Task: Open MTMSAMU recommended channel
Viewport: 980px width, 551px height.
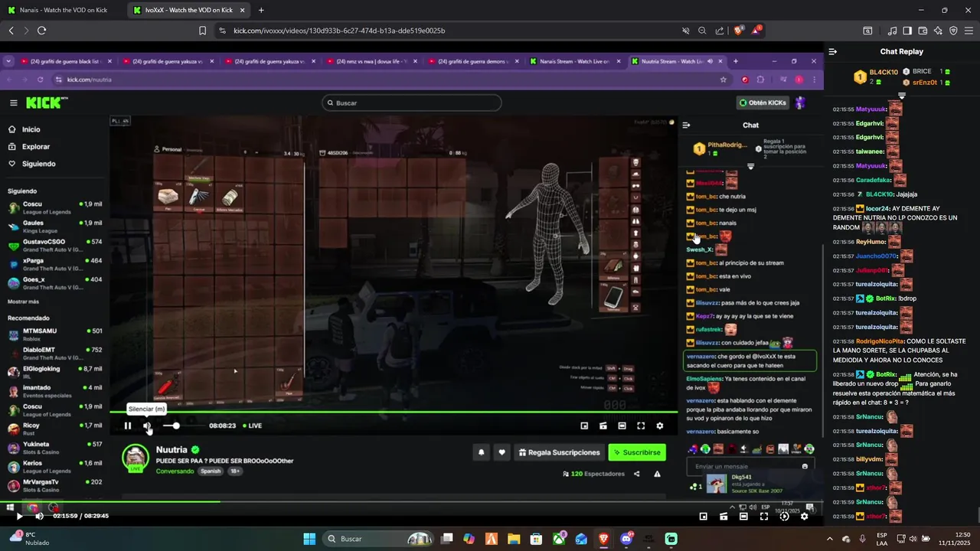Action: (54, 334)
